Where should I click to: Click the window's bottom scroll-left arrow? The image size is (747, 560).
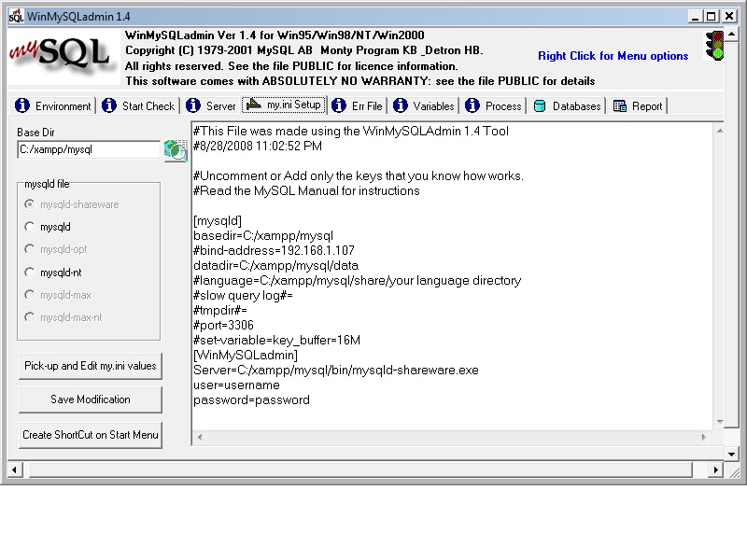(14, 470)
